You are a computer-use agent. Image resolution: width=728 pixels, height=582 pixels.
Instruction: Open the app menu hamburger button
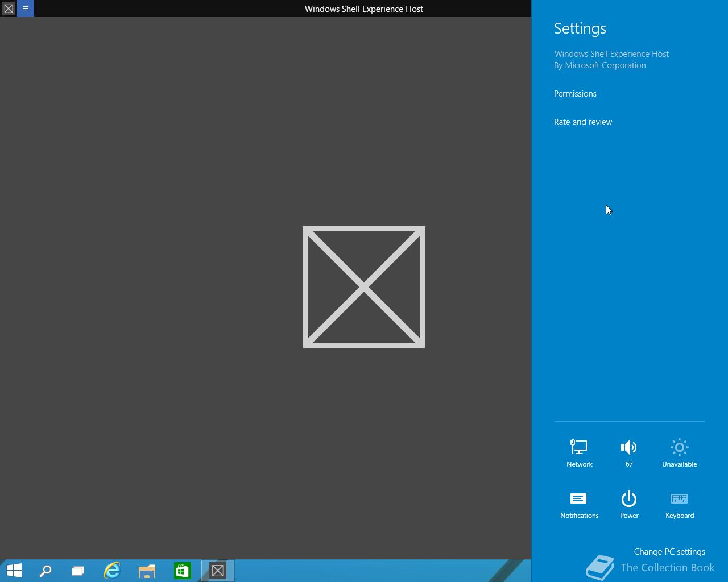(x=26, y=9)
